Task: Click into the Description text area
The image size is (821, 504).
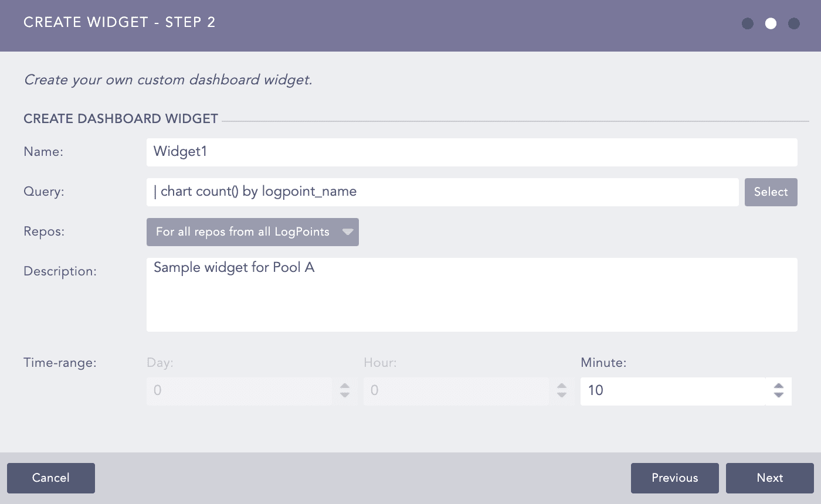Action: [x=471, y=295]
